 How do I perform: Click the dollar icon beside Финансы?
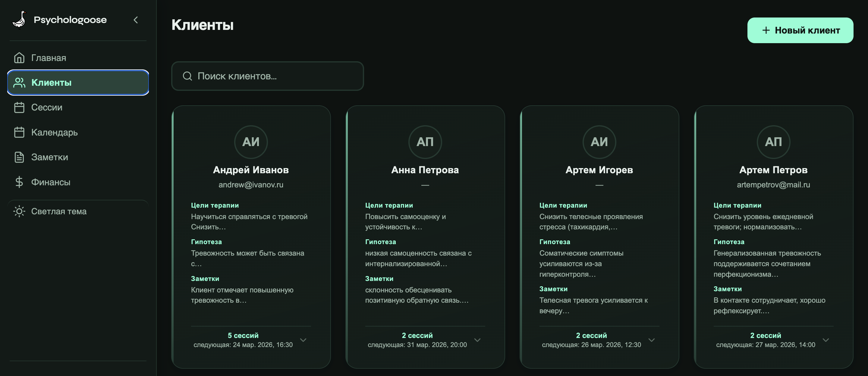(19, 182)
